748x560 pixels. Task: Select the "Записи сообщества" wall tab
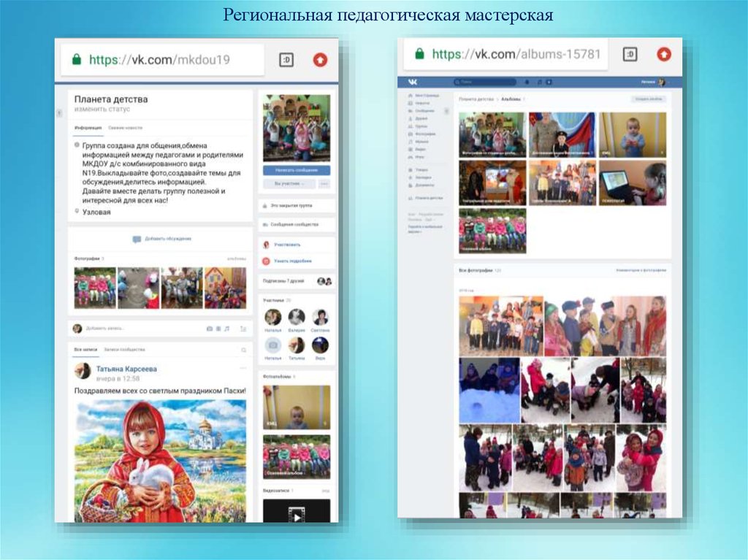point(124,350)
